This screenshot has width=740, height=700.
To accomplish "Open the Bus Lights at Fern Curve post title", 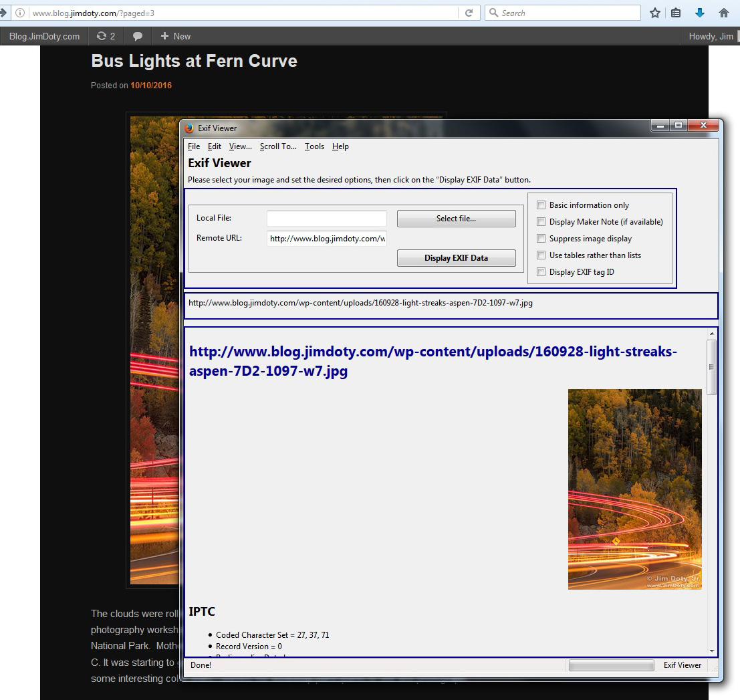I will click(194, 61).
